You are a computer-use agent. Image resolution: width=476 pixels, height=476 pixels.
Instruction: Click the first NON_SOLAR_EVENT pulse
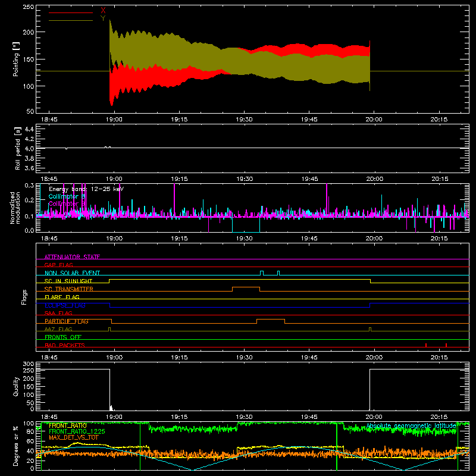(262, 273)
